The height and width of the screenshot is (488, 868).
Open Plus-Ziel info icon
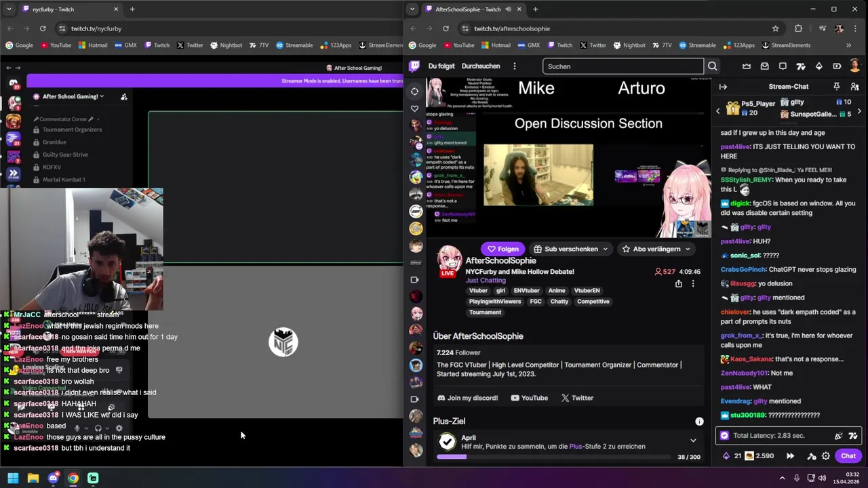point(699,421)
